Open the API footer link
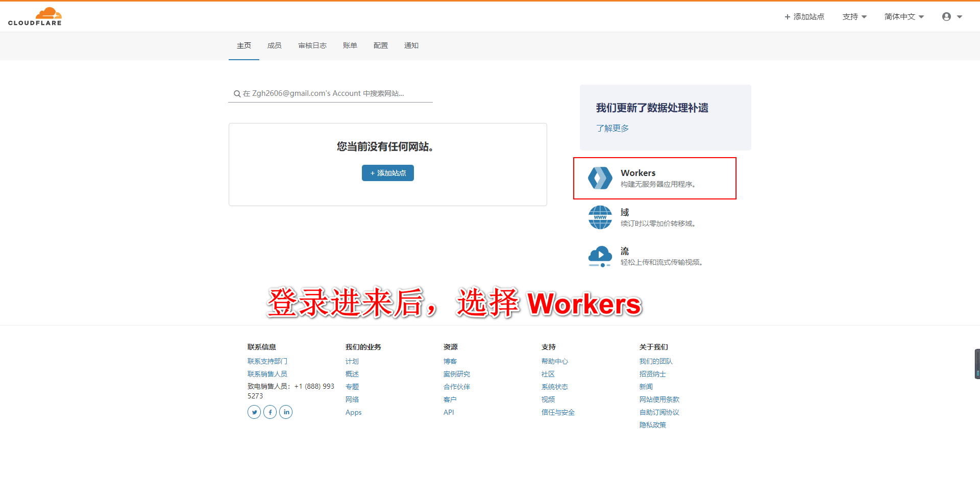 pyautogui.click(x=449, y=412)
